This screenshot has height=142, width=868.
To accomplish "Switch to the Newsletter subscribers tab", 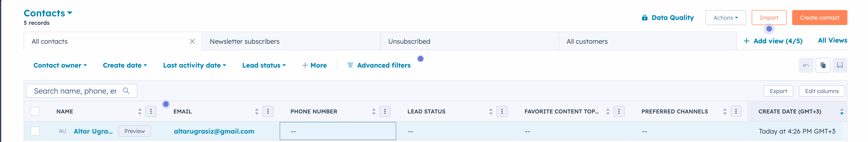I will pyautogui.click(x=245, y=41).
